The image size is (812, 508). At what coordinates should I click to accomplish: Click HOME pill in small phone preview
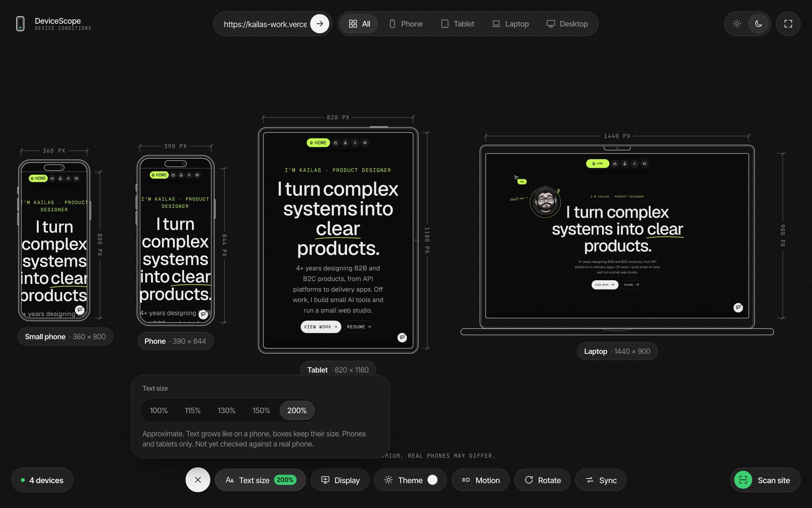tap(38, 178)
